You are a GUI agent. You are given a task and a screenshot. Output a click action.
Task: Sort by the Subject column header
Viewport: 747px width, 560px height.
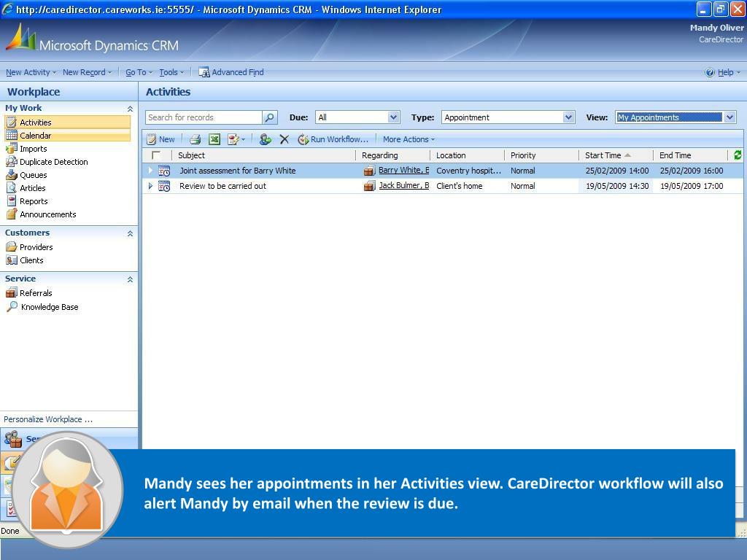click(263, 155)
